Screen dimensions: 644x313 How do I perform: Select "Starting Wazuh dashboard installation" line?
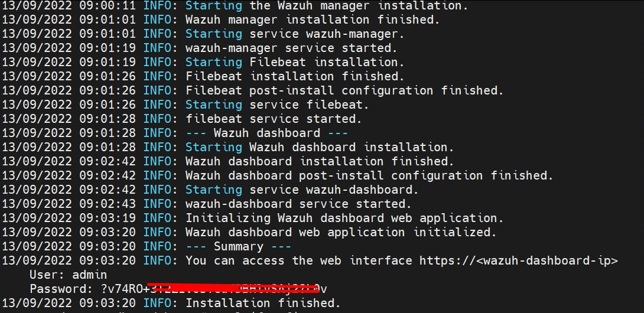(320, 147)
